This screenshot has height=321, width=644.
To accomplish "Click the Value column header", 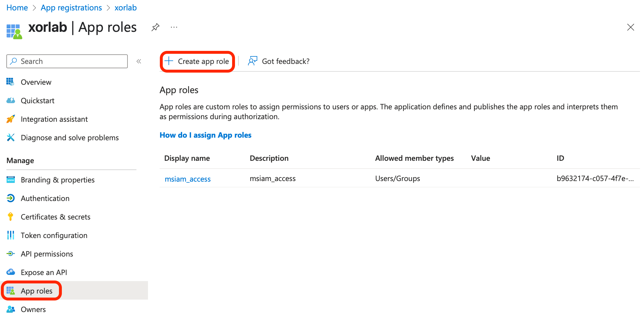I will (480, 158).
